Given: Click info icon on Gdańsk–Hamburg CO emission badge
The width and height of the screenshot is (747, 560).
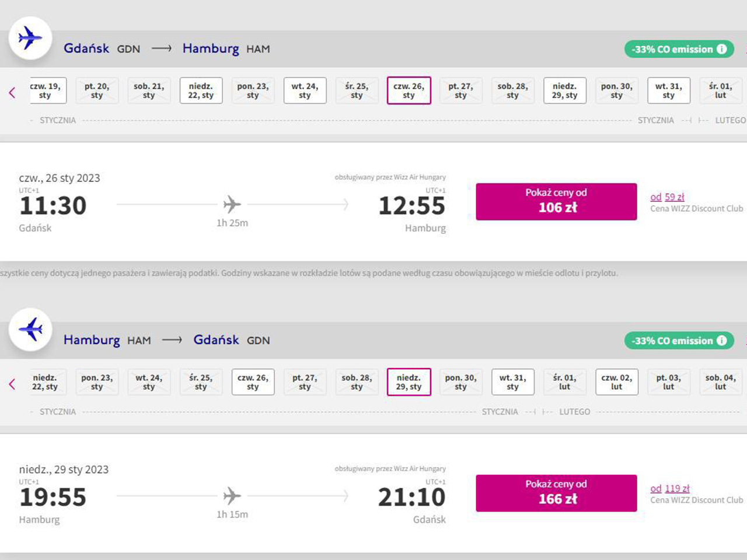Looking at the screenshot, I should coord(722,49).
